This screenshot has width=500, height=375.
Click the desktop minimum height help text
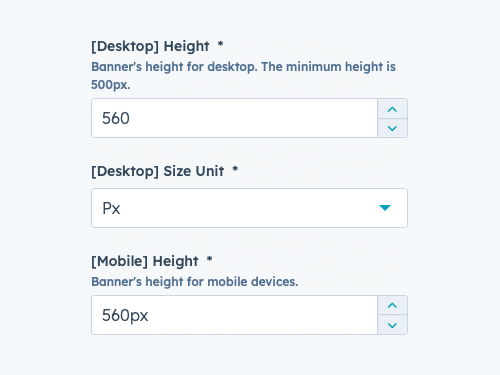coord(243,76)
